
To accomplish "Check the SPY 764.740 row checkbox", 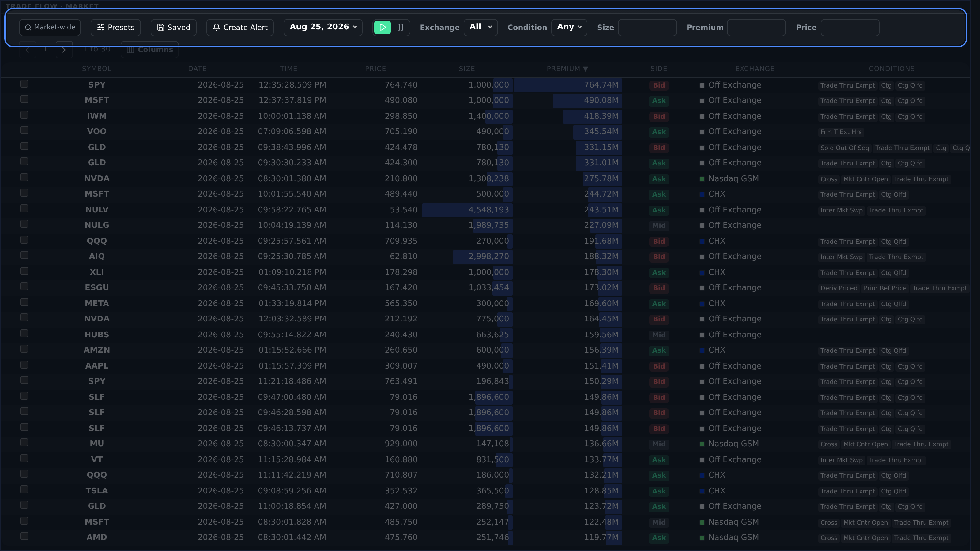I will click(x=24, y=84).
